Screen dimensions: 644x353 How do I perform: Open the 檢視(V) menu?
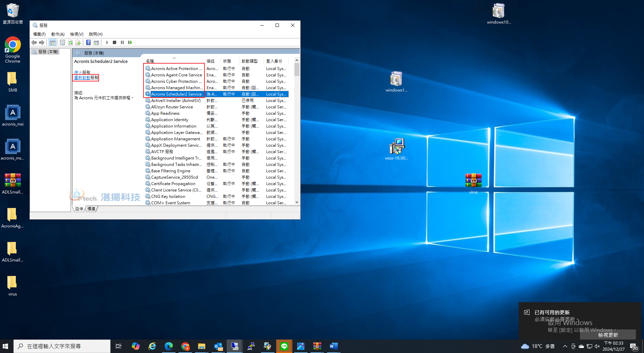(77, 34)
